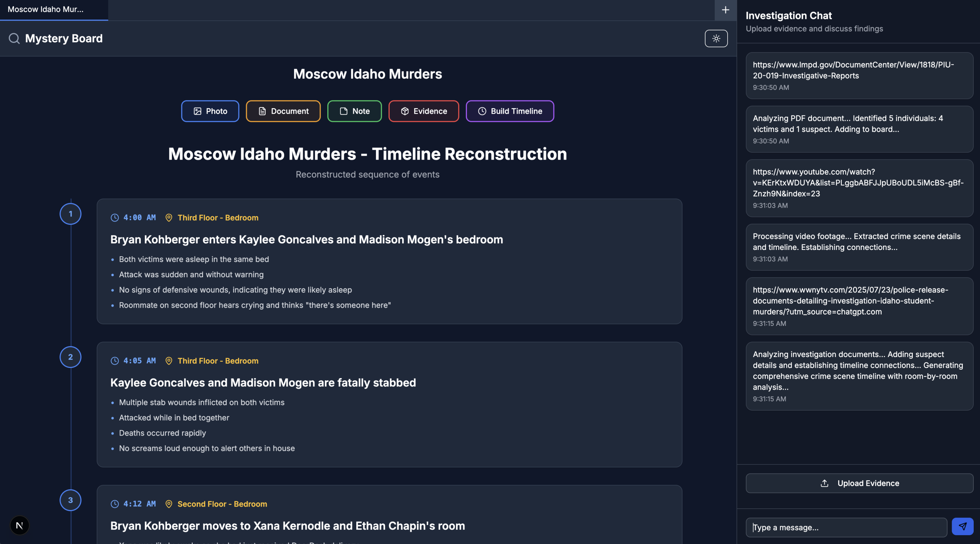Select timeline marker number 1
Image resolution: width=980 pixels, height=544 pixels.
point(70,214)
